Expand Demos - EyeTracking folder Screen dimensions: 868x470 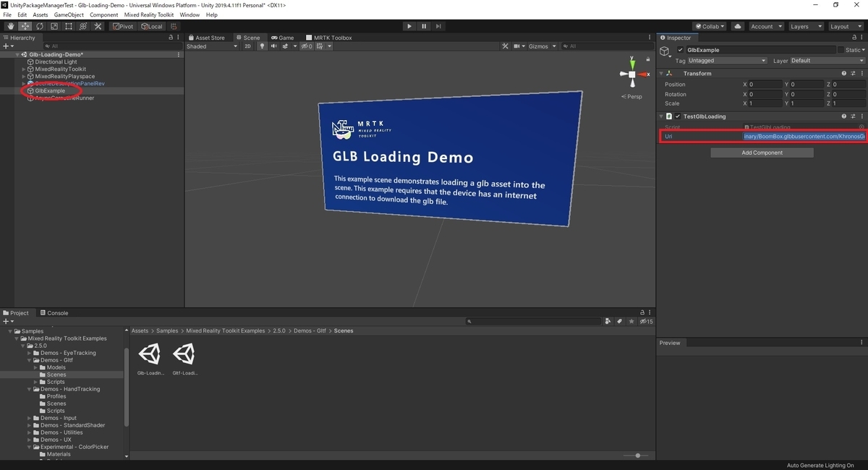[x=29, y=353]
